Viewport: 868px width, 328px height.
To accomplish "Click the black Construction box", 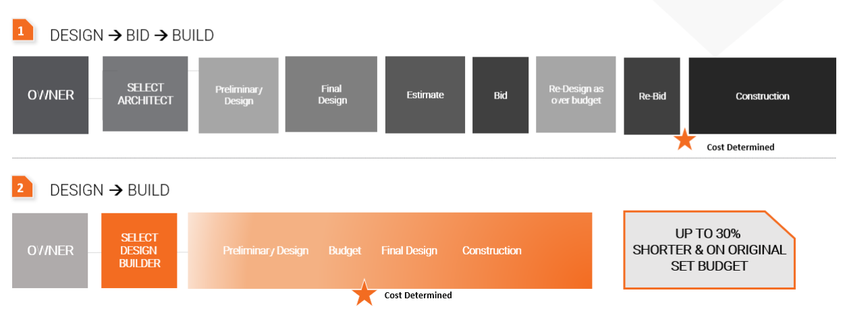I will pyautogui.click(x=762, y=96).
